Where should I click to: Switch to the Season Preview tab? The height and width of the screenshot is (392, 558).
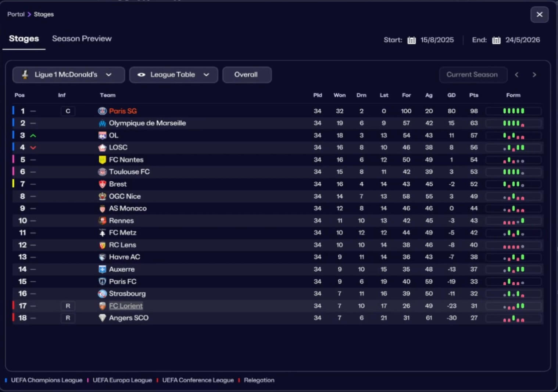point(82,39)
